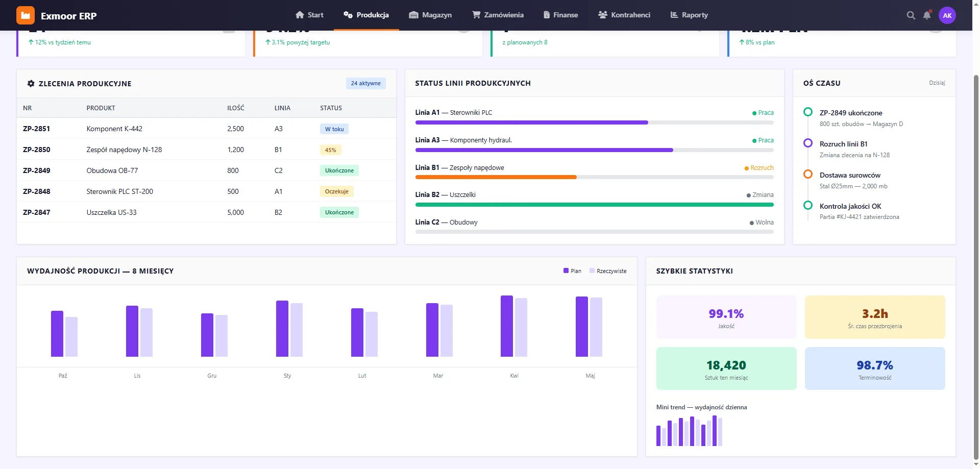Click the Linia A1 progress bar
Screen dimensions: 980x469
(595, 122)
